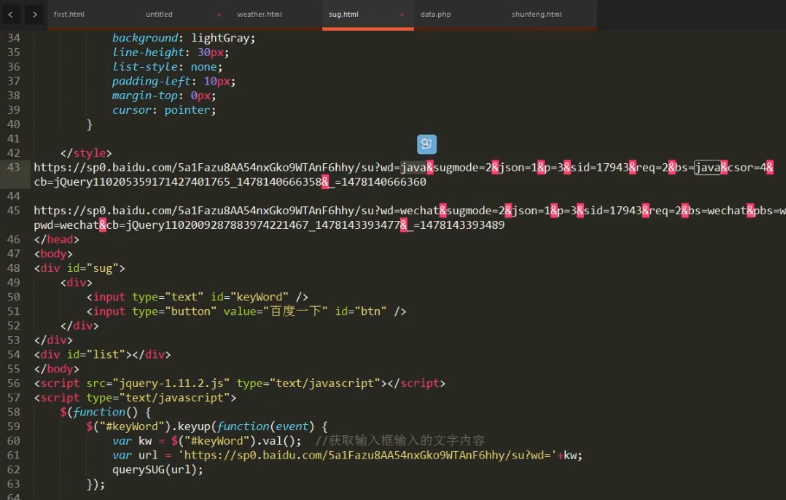The image size is (786, 500).
Task: Click 'pwd=wechat' on wrapped line 45
Action: click(x=66, y=225)
